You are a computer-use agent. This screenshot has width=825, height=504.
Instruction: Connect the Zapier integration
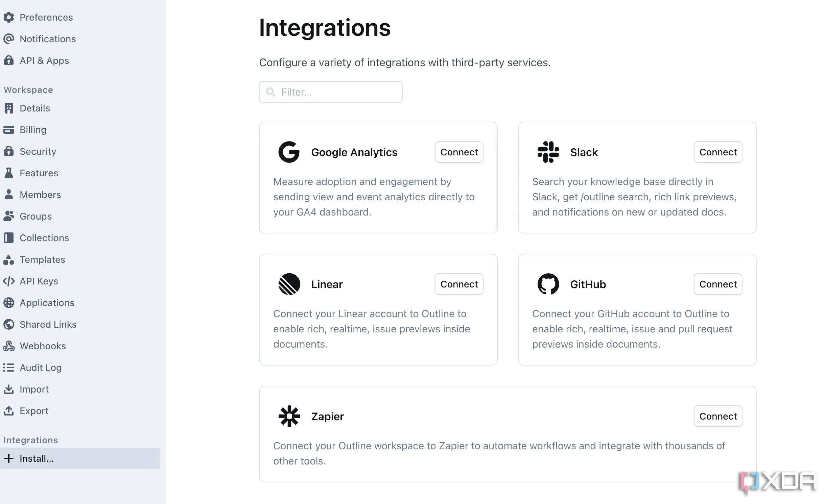tap(718, 416)
